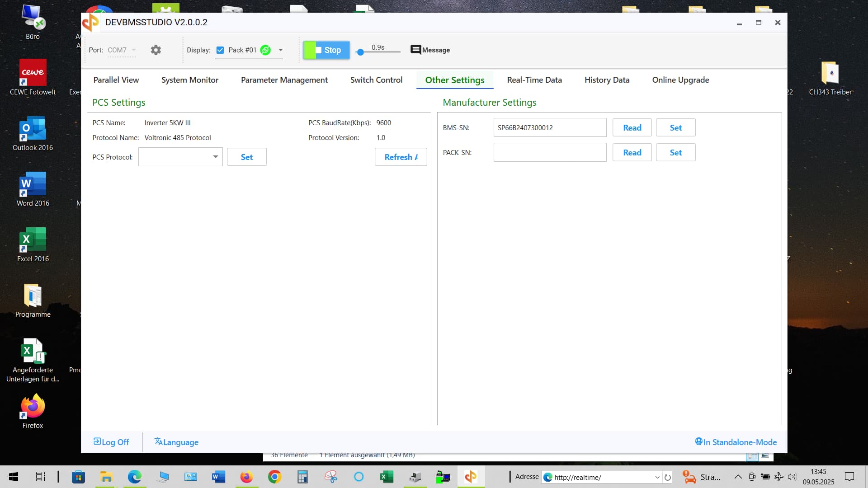The width and height of the screenshot is (868, 488).
Task: Click the 9600 baud rate value
Action: pos(383,123)
